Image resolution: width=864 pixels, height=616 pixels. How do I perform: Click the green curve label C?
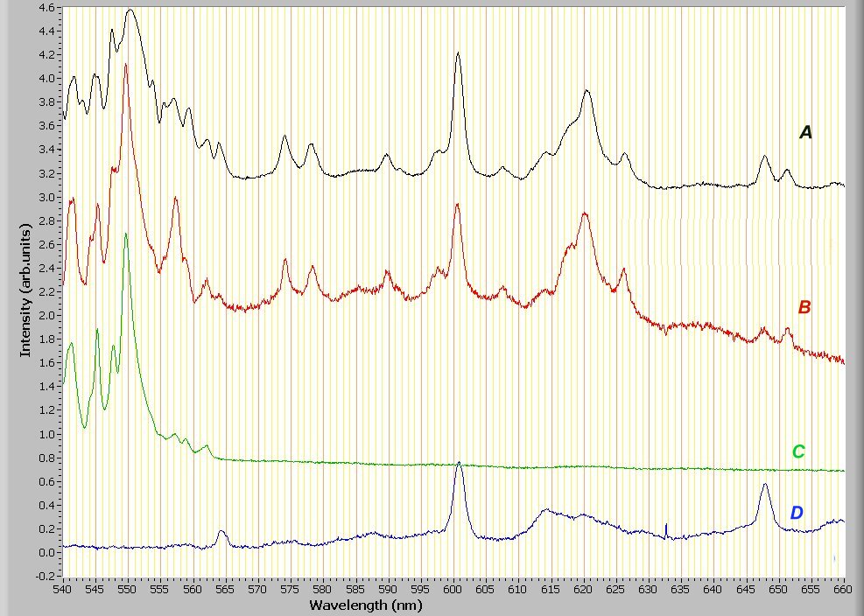pos(798,452)
